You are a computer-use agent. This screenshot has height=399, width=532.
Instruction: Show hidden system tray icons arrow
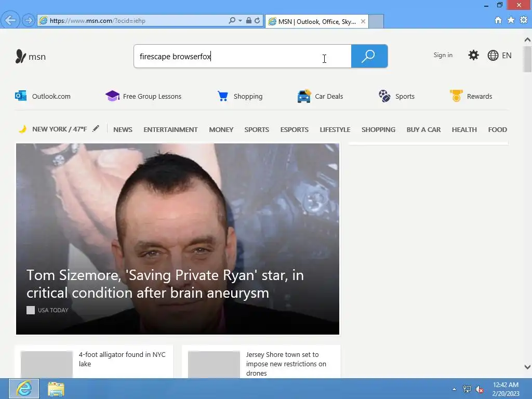tap(454, 389)
